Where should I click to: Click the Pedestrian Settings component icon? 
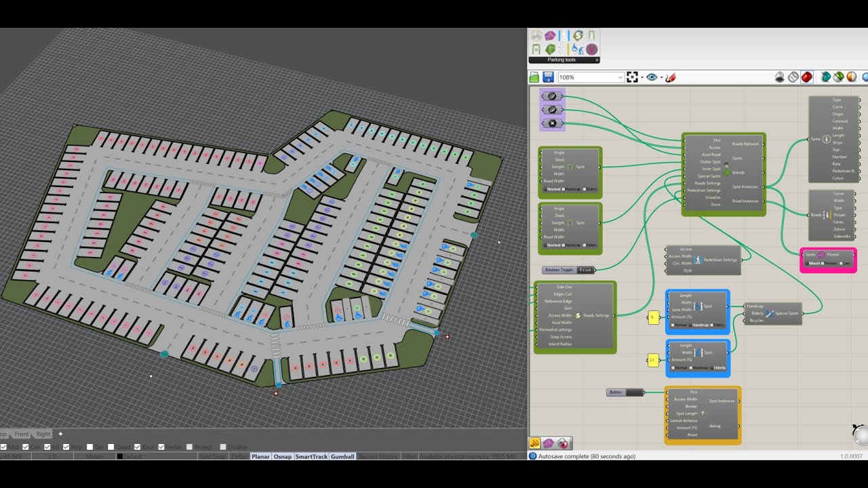(698, 260)
